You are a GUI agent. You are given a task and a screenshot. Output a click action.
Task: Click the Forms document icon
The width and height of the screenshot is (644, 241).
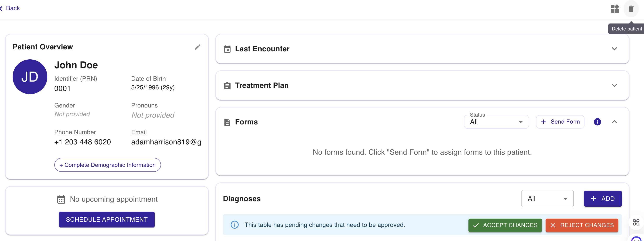pyautogui.click(x=227, y=122)
